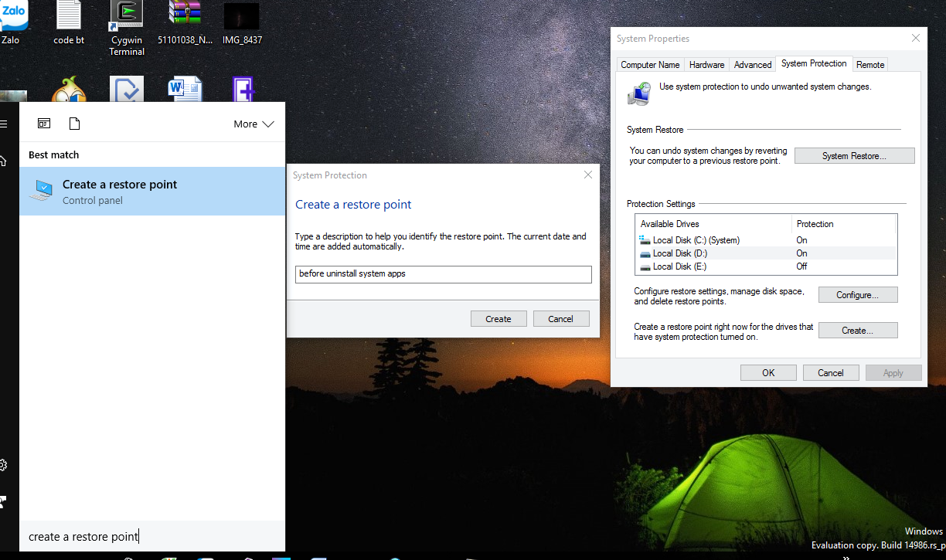The height and width of the screenshot is (560, 946).
Task: Switch to the Advanced tab
Action: tap(753, 65)
